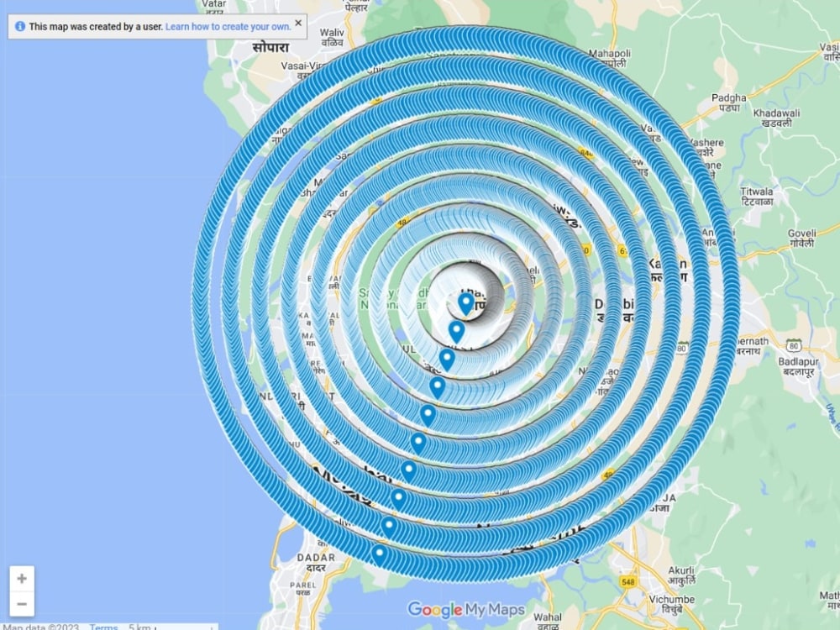
Task: Click the info icon in the banner
Action: point(20,26)
